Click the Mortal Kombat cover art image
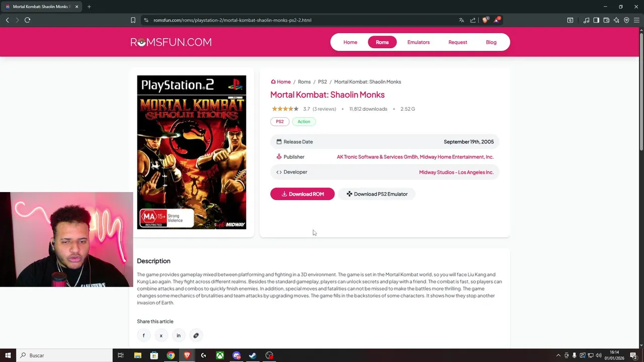The height and width of the screenshot is (362, 644). pos(192,152)
